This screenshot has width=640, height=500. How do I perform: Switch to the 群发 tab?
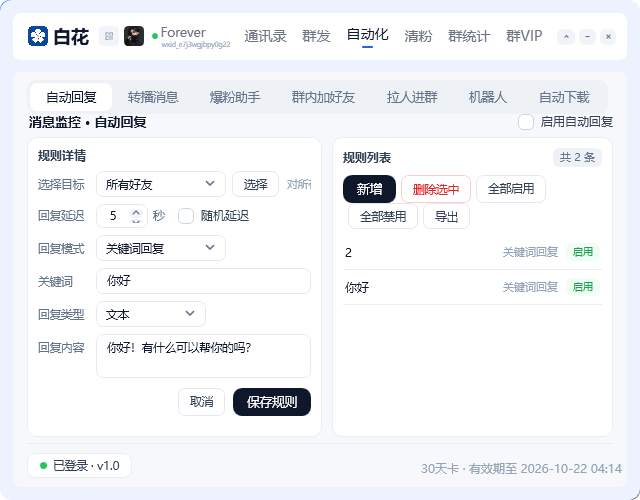click(316, 36)
